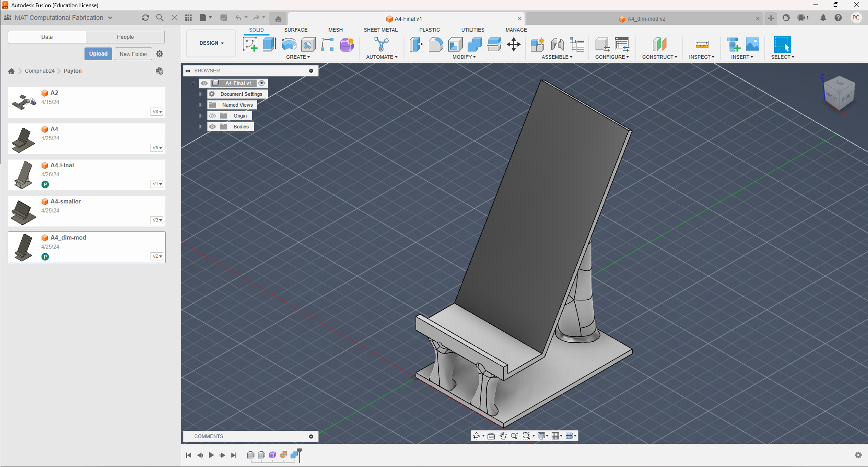The width and height of the screenshot is (868, 467).
Task: Select the Rectangular Pattern tool icon
Action: (327, 44)
